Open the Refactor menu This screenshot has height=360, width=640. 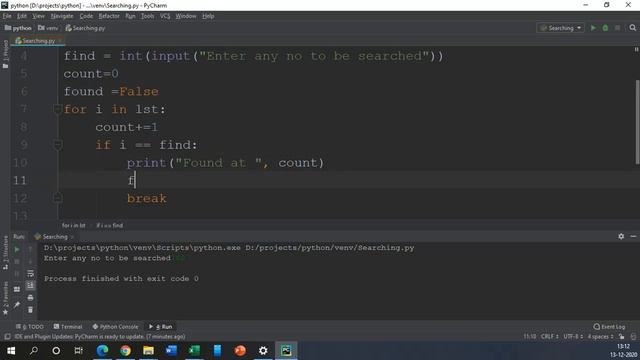[x=109, y=16]
